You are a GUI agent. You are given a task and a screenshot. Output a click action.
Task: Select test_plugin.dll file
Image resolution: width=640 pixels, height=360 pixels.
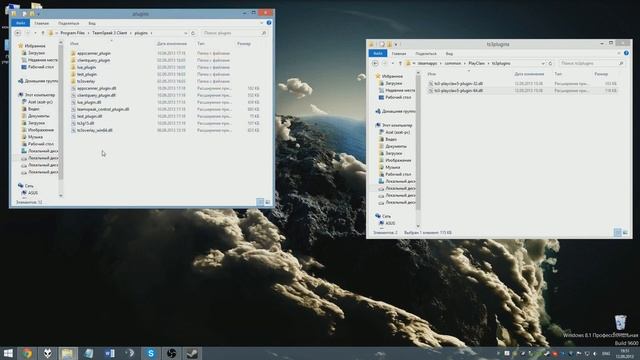tap(89, 116)
